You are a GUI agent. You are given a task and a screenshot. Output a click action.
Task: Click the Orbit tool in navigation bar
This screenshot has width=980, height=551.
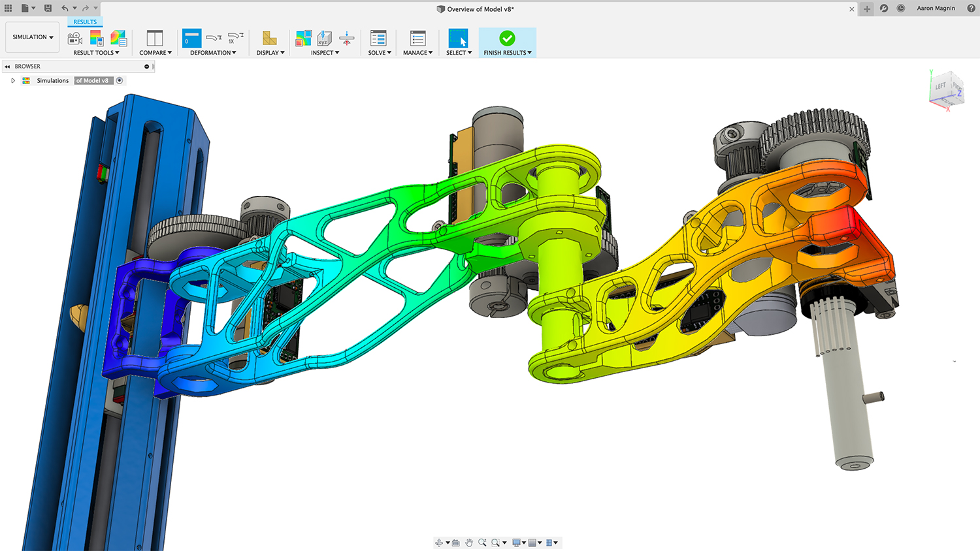[439, 543]
